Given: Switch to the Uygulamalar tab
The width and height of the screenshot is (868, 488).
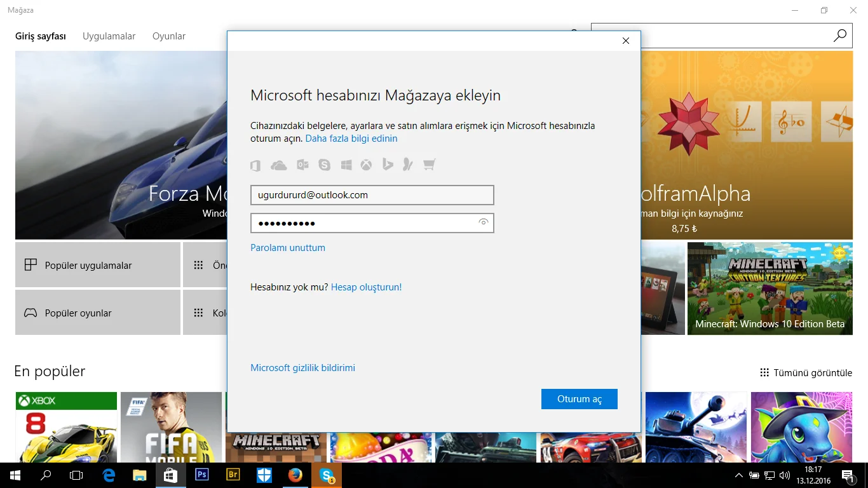Looking at the screenshot, I should coord(109,36).
